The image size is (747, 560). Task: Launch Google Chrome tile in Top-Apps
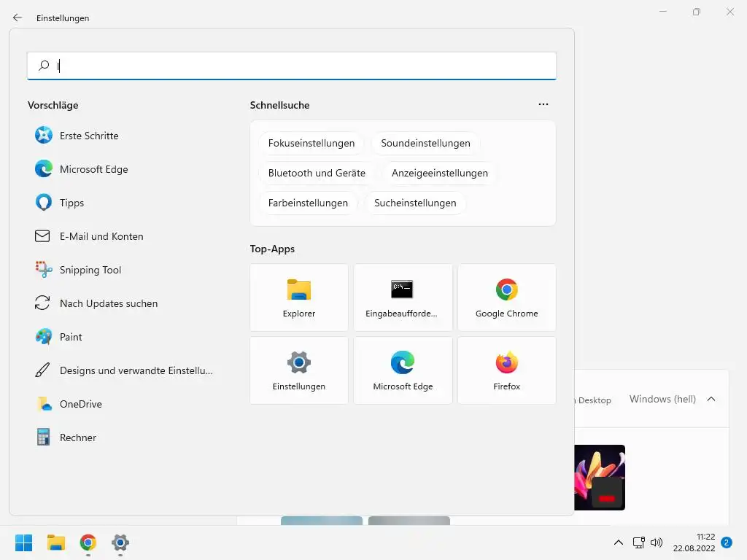(x=506, y=297)
